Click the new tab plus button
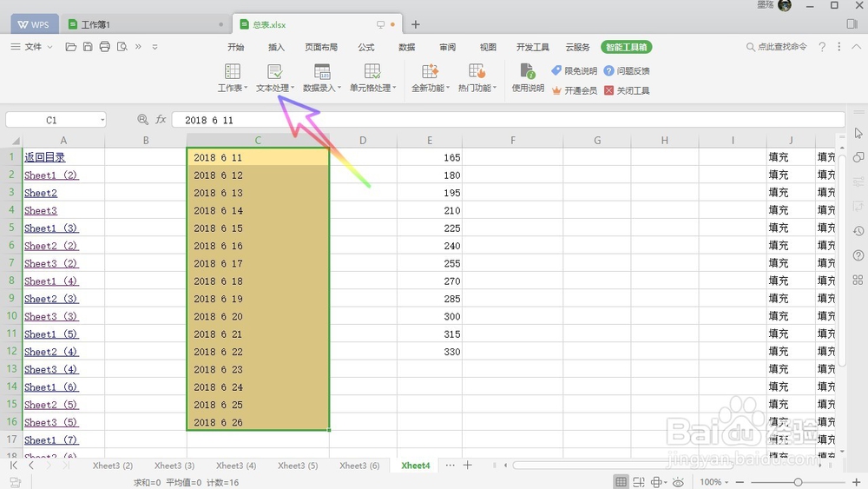Image resolution: width=868 pixels, height=489 pixels. [x=415, y=24]
